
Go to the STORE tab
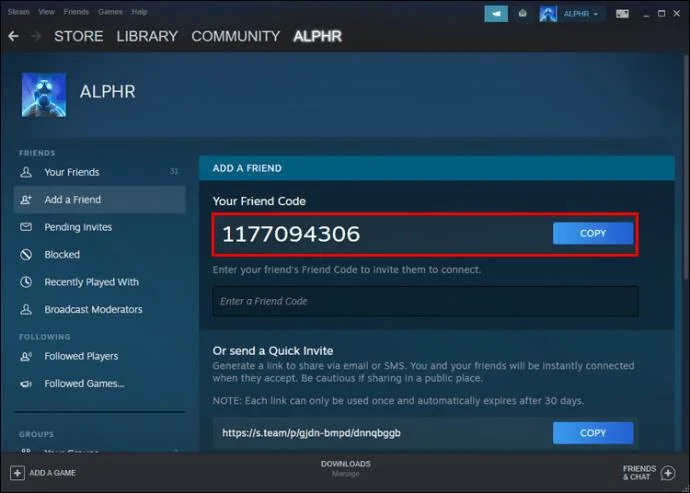(x=79, y=36)
